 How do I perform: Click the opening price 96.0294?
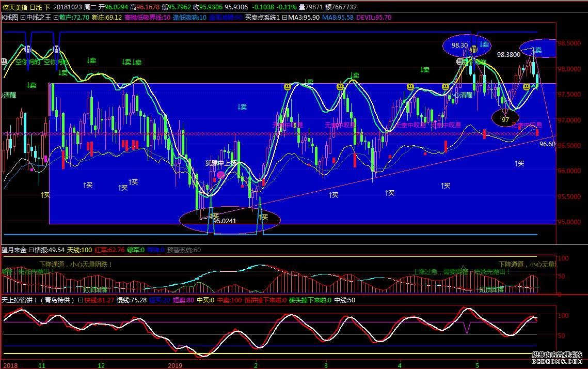click(116, 7)
